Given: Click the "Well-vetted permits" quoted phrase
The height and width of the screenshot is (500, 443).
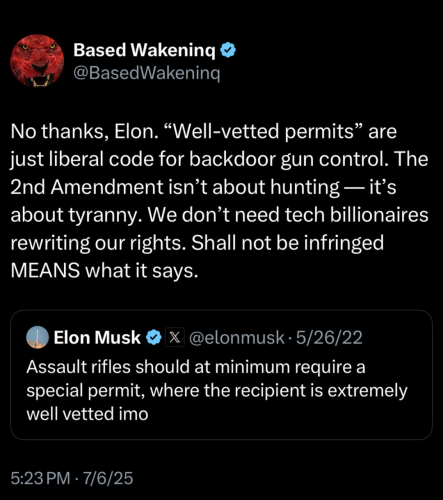Looking at the screenshot, I should [x=263, y=132].
